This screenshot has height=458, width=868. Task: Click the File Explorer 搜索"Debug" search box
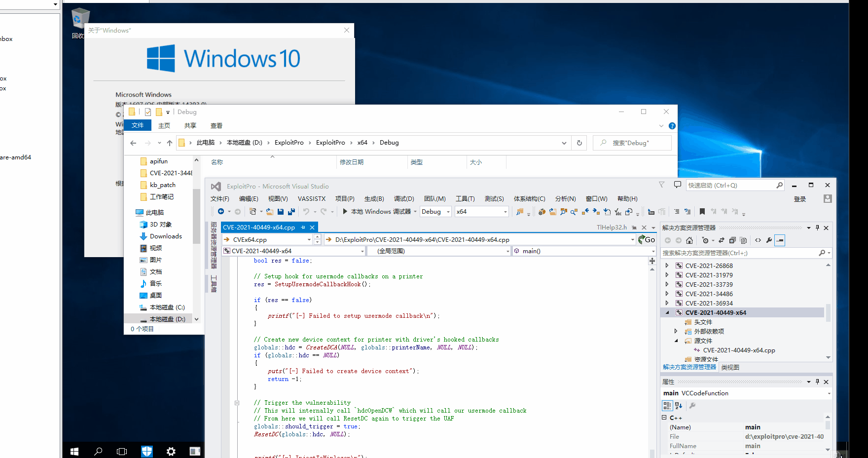(x=632, y=143)
